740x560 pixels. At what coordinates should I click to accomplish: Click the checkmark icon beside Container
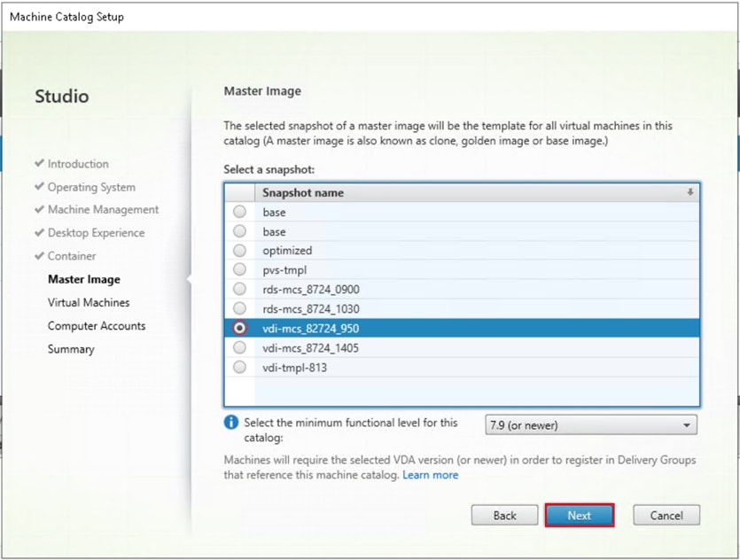[40, 255]
